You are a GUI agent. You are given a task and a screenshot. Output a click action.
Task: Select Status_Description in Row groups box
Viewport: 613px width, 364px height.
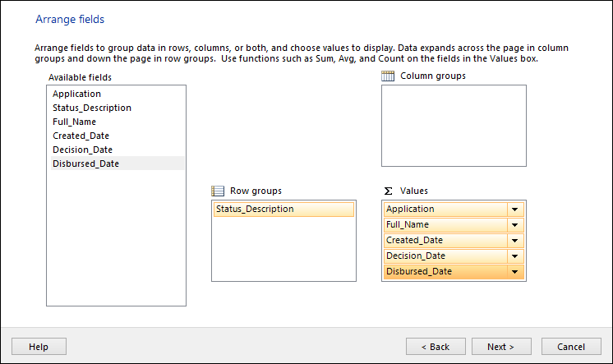tap(283, 210)
